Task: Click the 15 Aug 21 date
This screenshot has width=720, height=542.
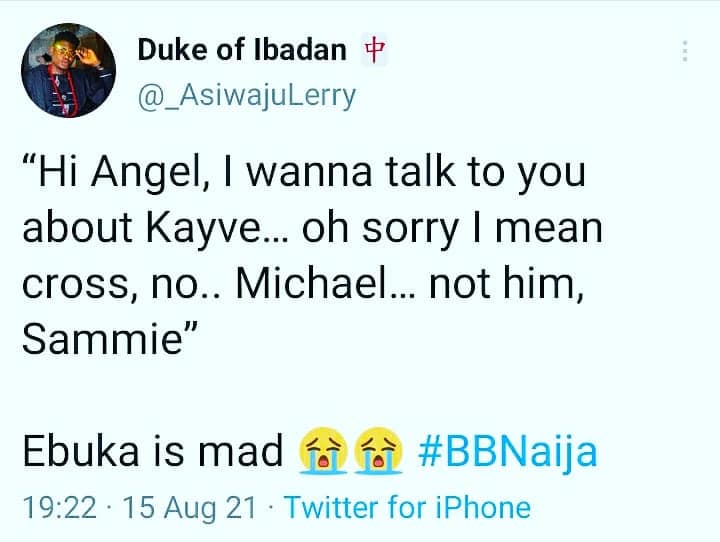Action: coord(189,508)
